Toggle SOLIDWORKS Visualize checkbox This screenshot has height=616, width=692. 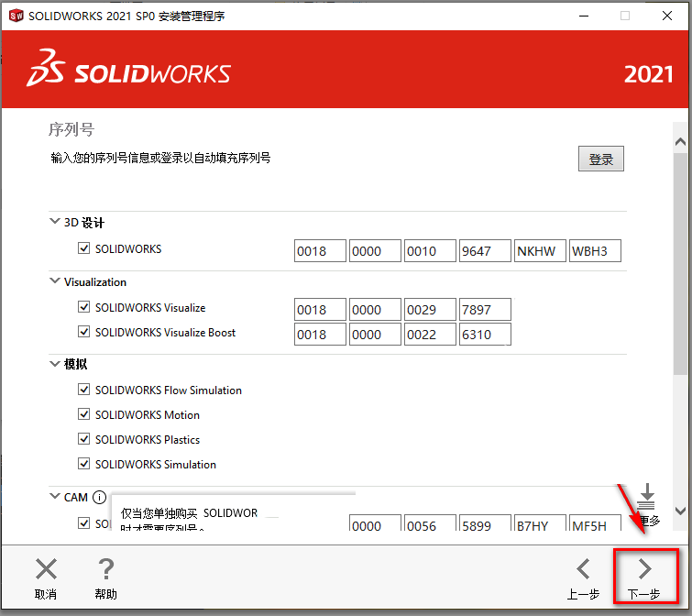83,307
